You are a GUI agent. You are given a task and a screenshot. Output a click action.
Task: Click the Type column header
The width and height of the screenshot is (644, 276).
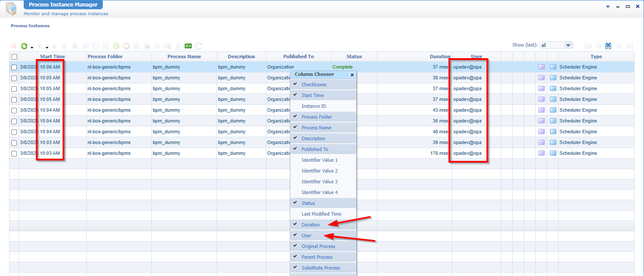(596, 56)
